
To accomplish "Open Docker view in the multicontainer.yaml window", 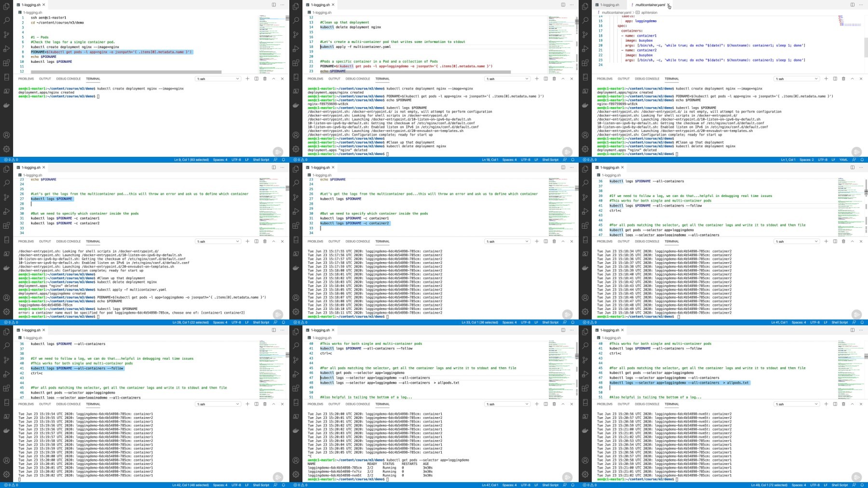I will point(585,105).
